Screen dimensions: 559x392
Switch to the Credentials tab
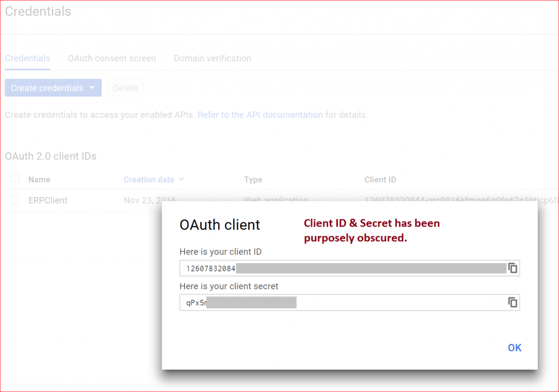point(27,58)
